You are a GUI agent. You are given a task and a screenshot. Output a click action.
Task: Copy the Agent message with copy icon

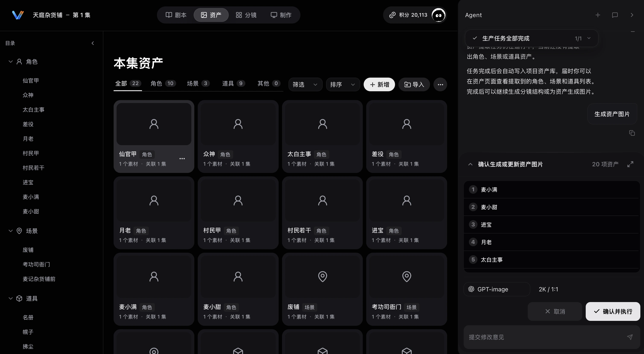[632, 133]
